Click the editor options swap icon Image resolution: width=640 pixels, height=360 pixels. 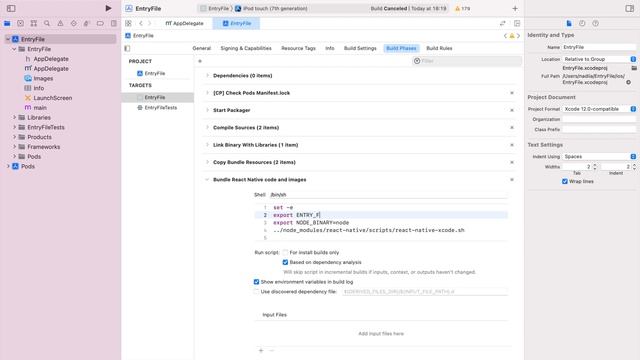(503, 23)
